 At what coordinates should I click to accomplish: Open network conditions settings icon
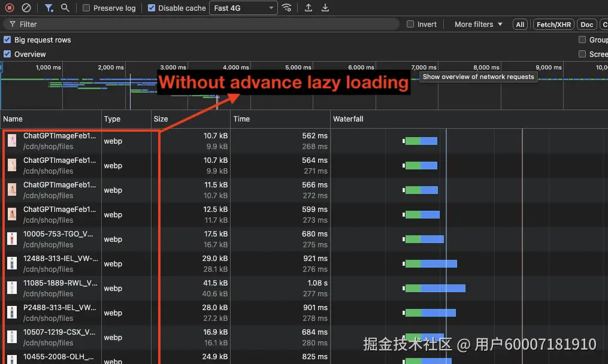(x=287, y=8)
